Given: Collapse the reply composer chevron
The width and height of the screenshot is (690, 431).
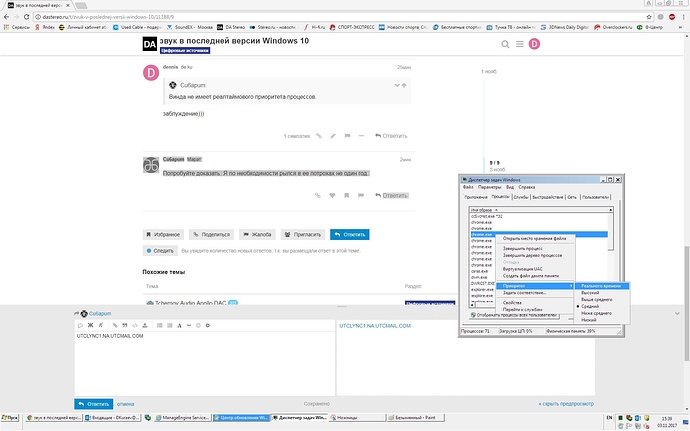Looking at the screenshot, I should click(677, 313).
